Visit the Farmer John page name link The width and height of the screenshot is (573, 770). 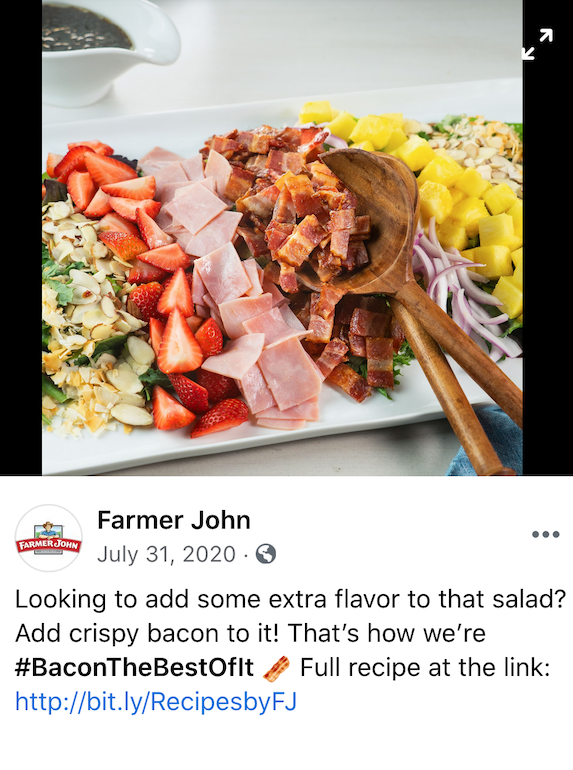tap(174, 520)
